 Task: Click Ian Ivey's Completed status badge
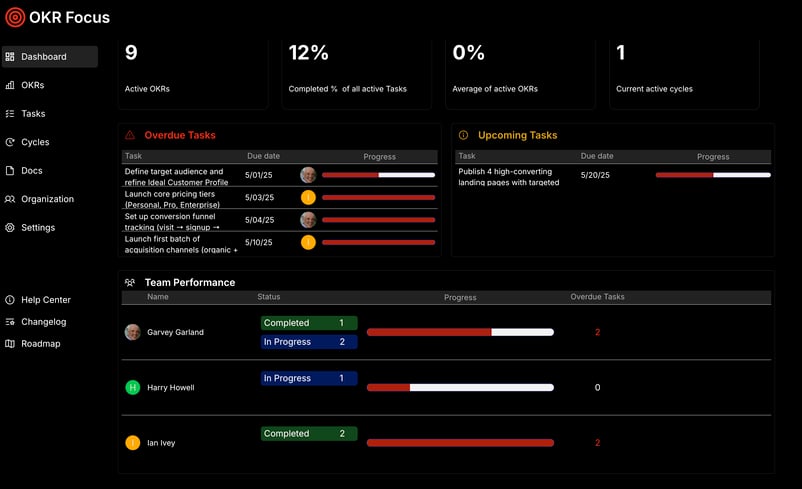[309, 433]
